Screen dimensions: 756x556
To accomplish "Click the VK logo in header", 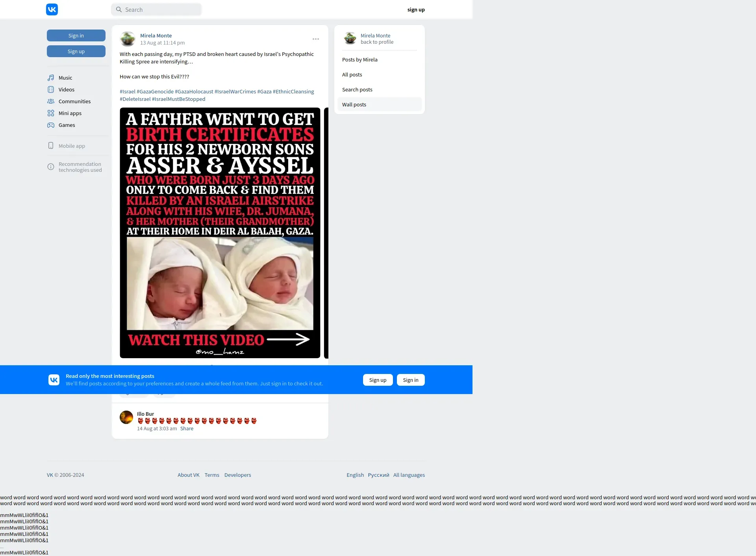I will [x=52, y=9].
